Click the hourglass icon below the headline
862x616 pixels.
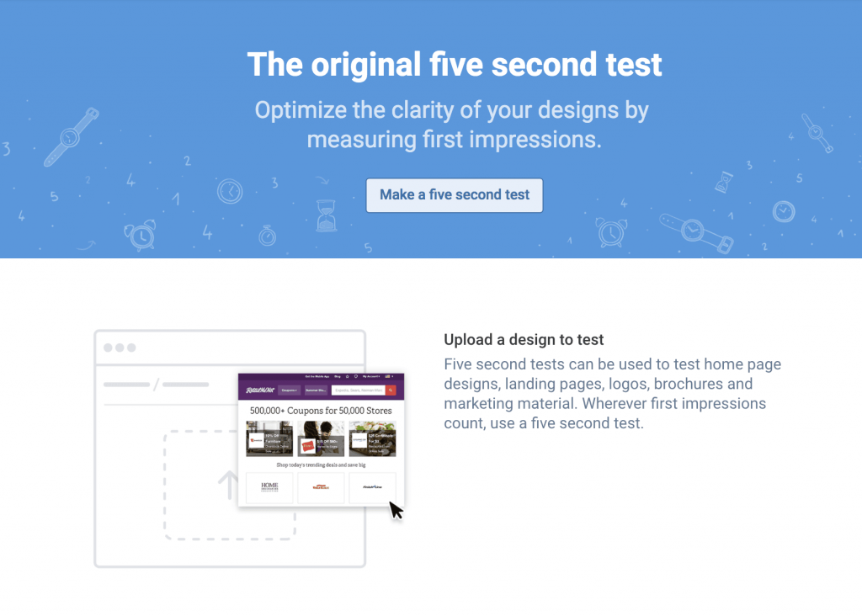click(326, 215)
